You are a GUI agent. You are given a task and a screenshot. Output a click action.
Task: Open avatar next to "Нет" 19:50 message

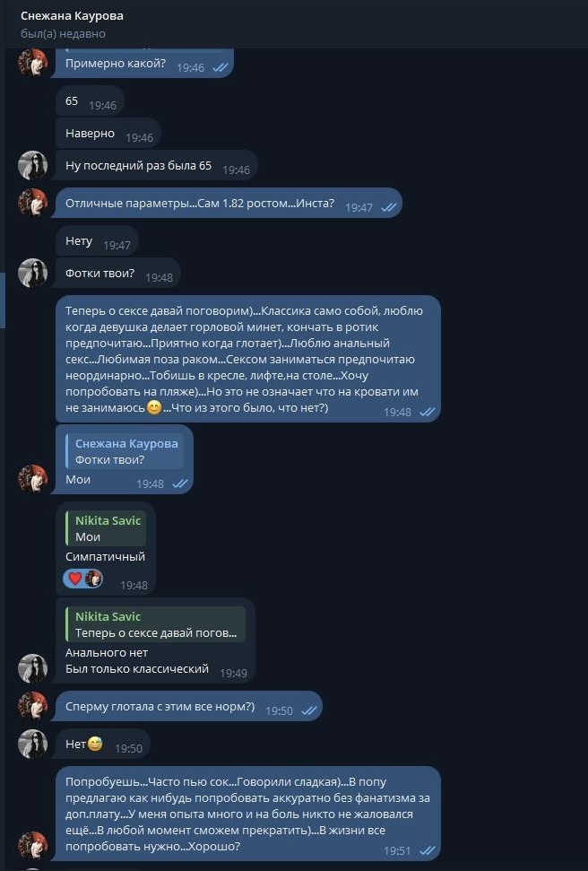pos(33,743)
